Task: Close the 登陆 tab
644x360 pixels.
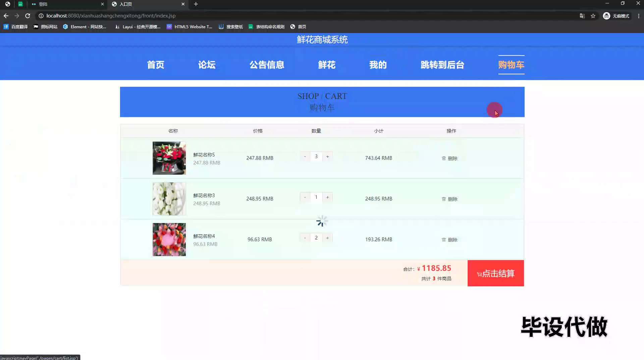Action: click(x=102, y=4)
